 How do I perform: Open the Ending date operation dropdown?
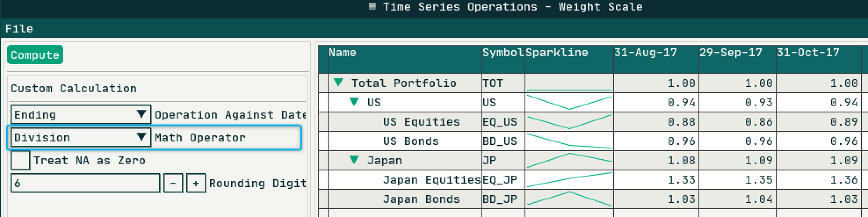point(81,115)
